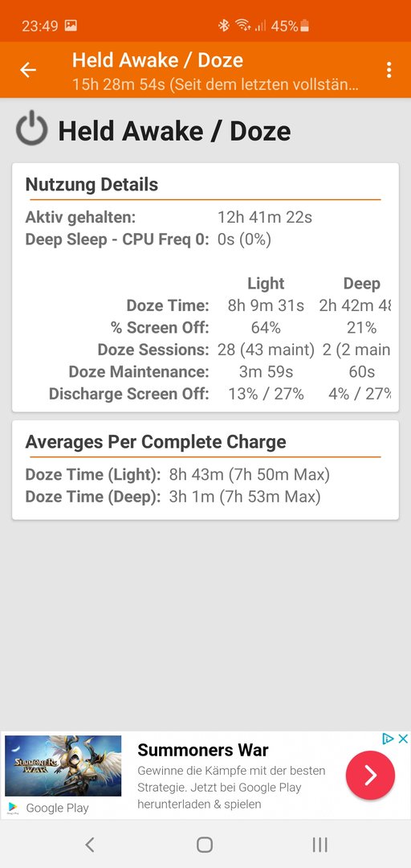Tap the header subtitle showing 15h 28m 54s

(x=216, y=85)
